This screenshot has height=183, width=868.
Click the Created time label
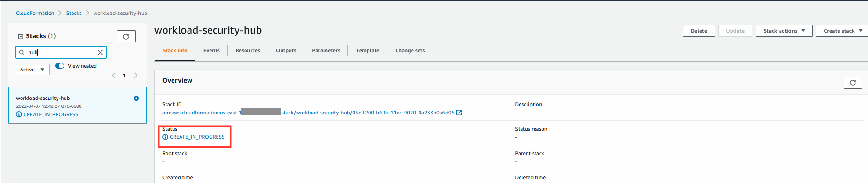[177, 177]
